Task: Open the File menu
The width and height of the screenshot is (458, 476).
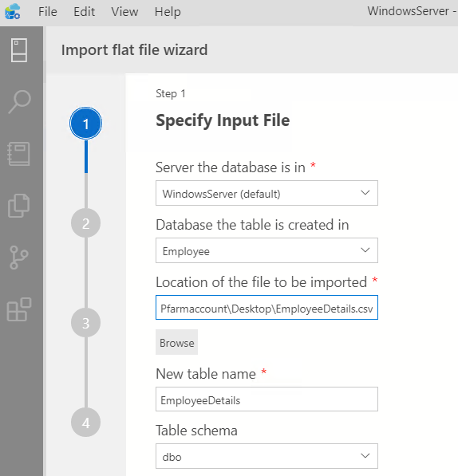Action: 48,12
